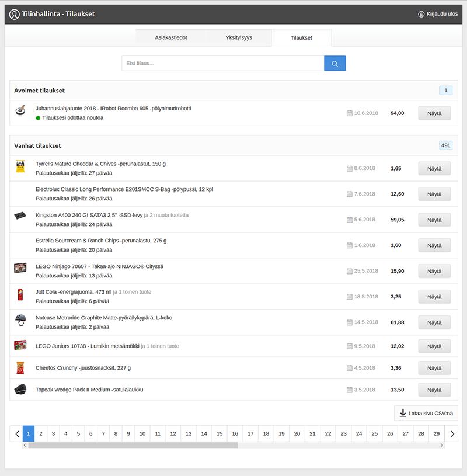This screenshot has height=476, width=467.
Task: Click Näytä for the Kingston SSD order
Action: coord(434,220)
